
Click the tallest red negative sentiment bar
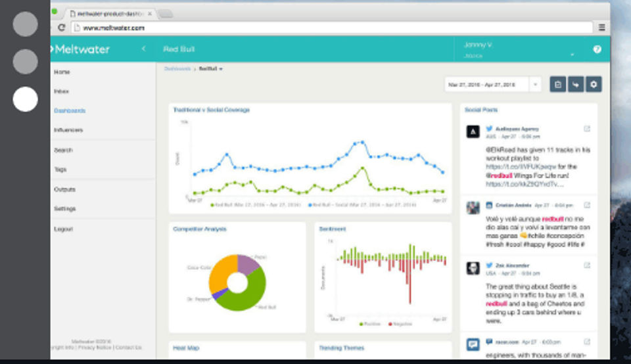tap(410, 282)
